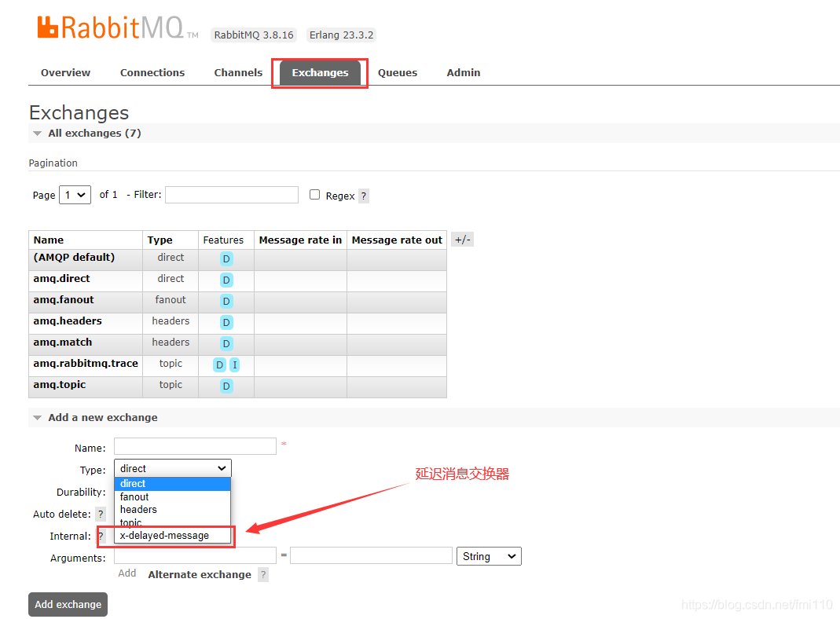Screen dimensions: 840x619
Task: Click the Add exchange button
Action: (68, 605)
